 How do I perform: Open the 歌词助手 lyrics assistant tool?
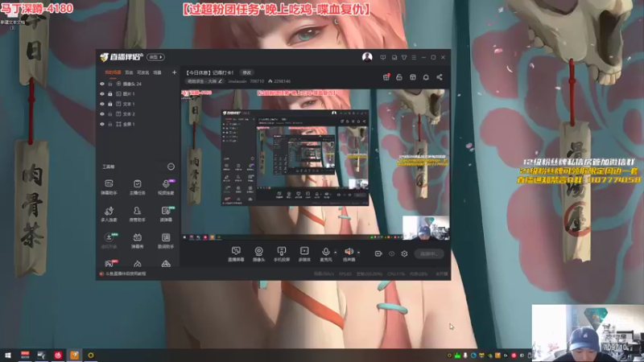(x=166, y=241)
